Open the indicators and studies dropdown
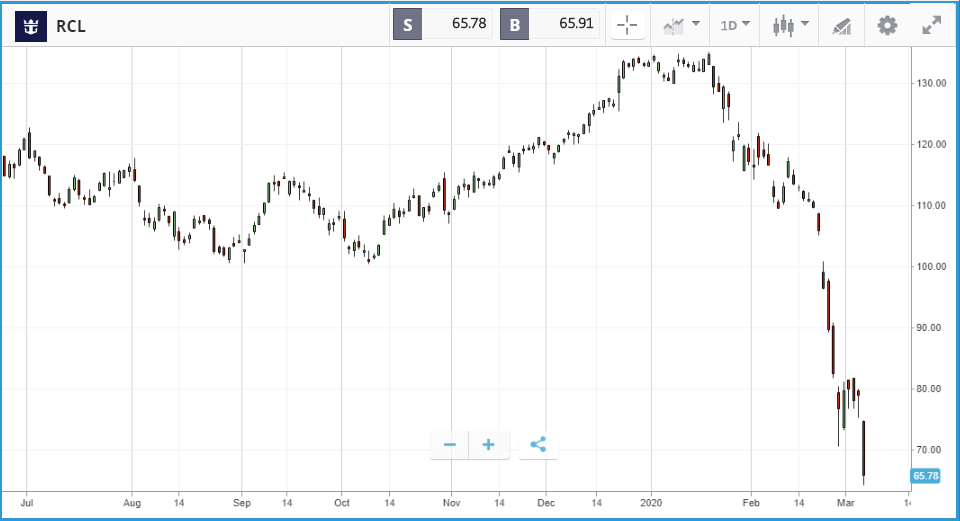Image resolution: width=960 pixels, height=521 pixels. (x=681, y=25)
